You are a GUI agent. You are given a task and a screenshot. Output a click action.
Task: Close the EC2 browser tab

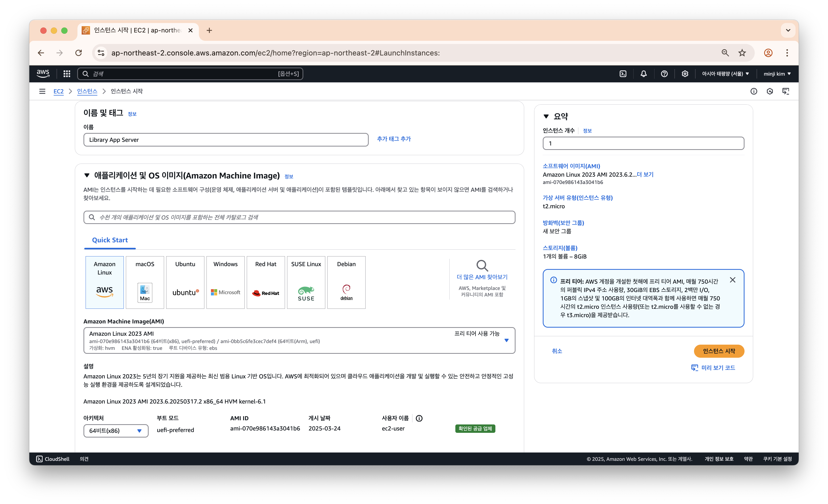click(x=191, y=31)
